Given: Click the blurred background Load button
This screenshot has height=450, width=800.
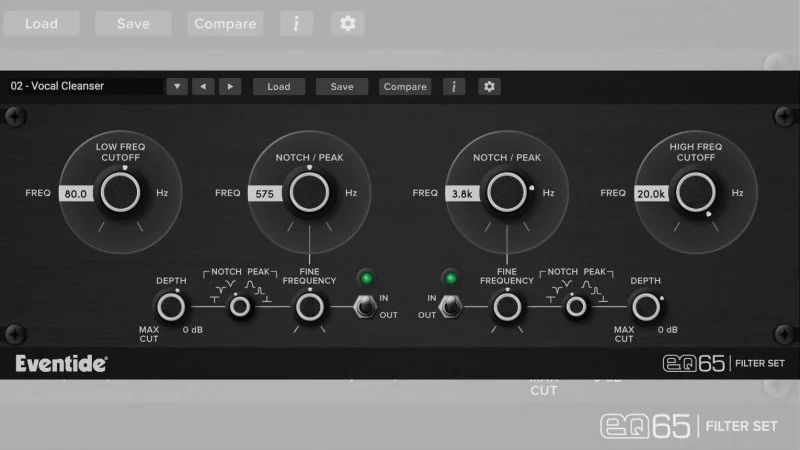Looking at the screenshot, I should coord(41,23).
